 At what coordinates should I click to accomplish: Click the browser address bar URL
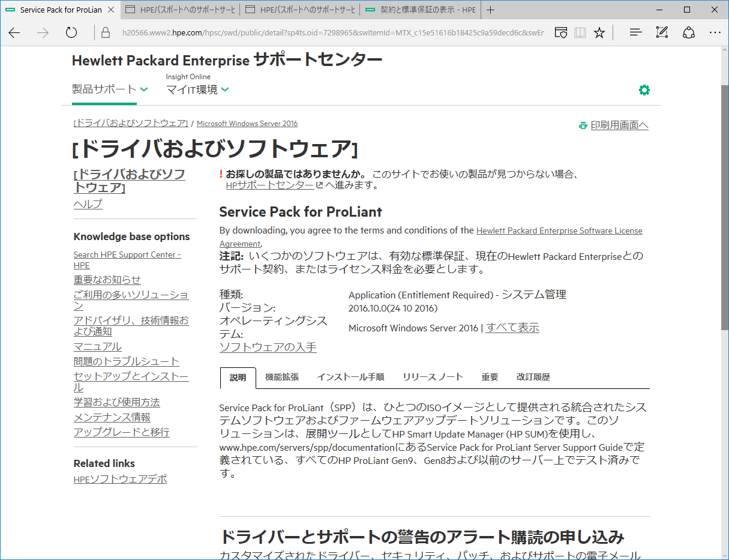(x=332, y=33)
